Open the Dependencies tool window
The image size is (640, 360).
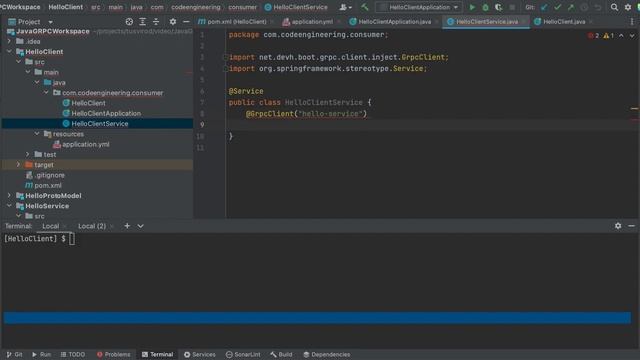[x=327, y=354]
